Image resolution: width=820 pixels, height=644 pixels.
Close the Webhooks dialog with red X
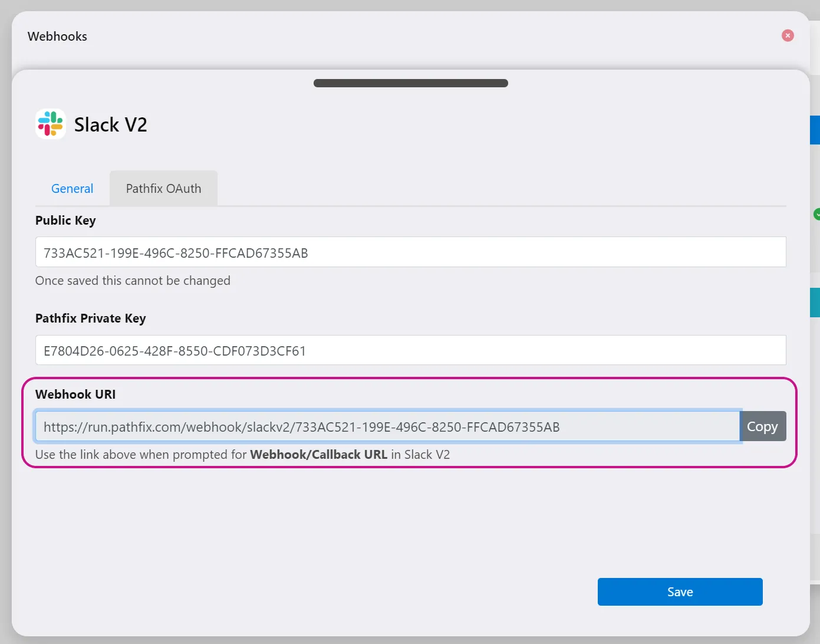coord(788,35)
